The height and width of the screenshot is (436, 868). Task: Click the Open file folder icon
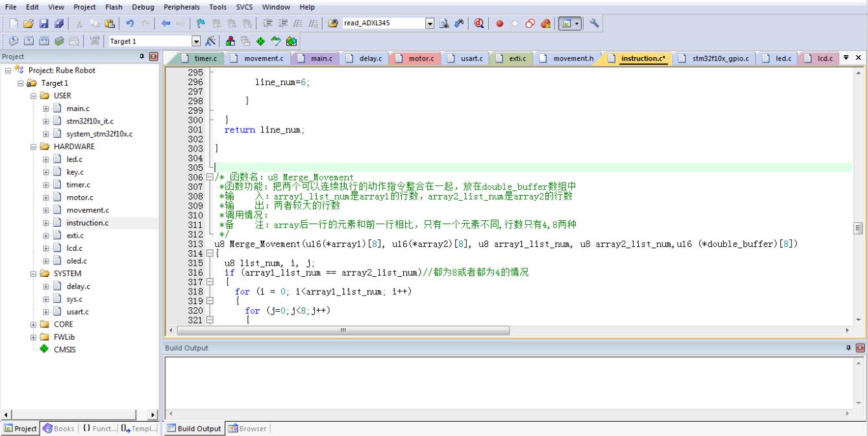pyautogui.click(x=30, y=23)
